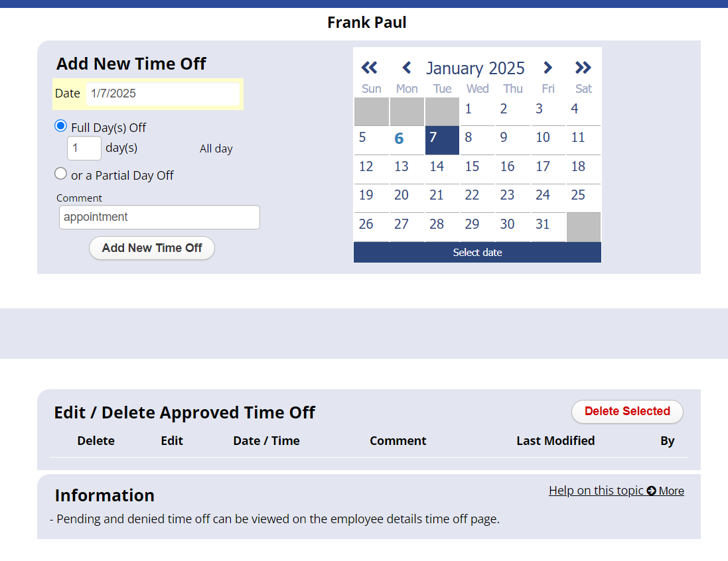The width and height of the screenshot is (728, 561).
Task: Click the January 2025 header title
Action: click(476, 67)
